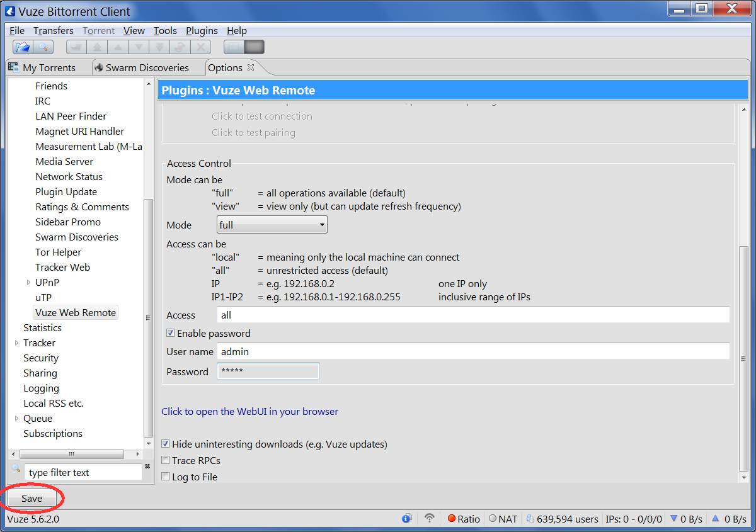Click the wifi signal status bar icon
The width and height of the screenshot is (756, 532).
pos(430,519)
